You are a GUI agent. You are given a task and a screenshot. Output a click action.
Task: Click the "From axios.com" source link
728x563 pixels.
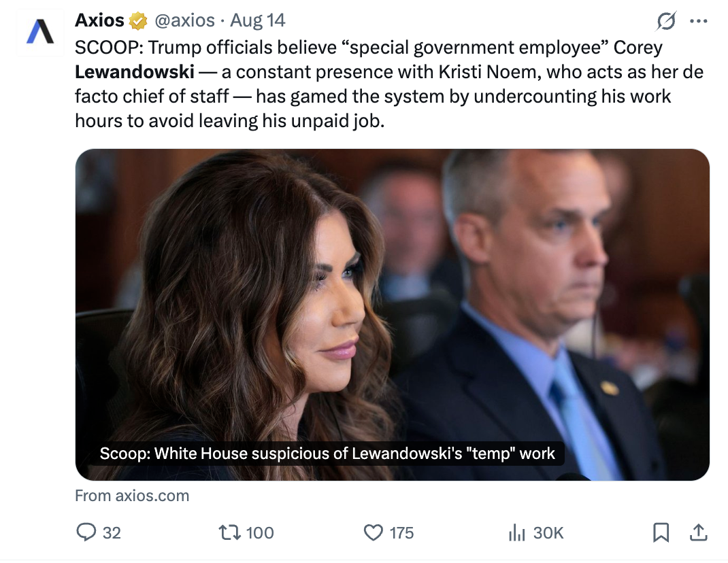point(132,496)
